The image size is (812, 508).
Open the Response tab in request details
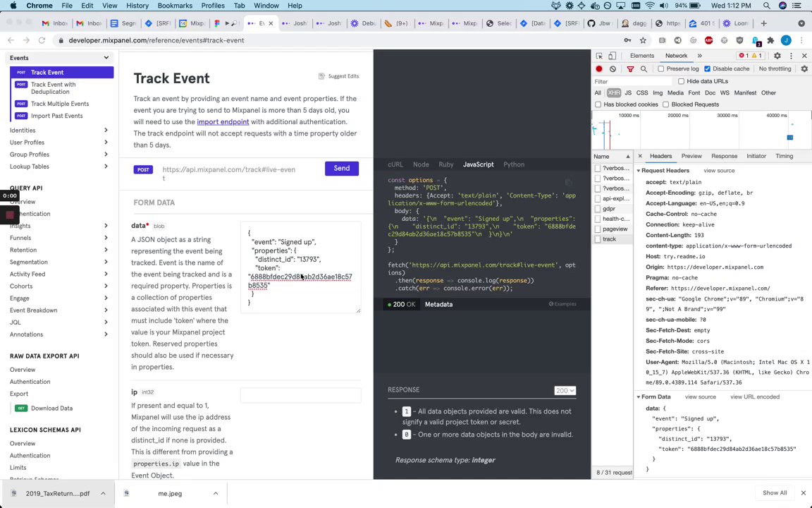tap(724, 156)
